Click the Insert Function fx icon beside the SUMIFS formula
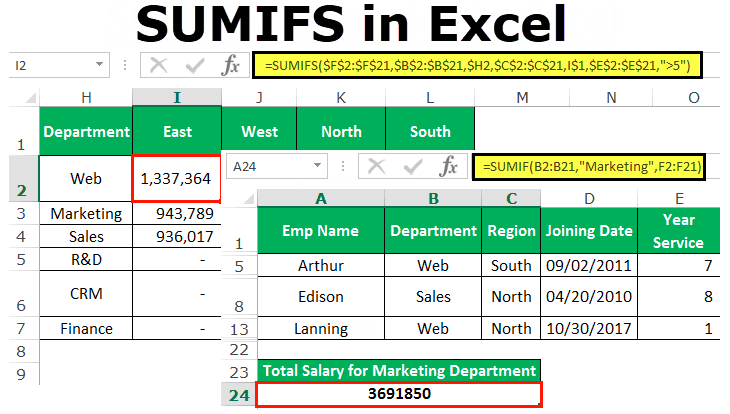 [231, 66]
